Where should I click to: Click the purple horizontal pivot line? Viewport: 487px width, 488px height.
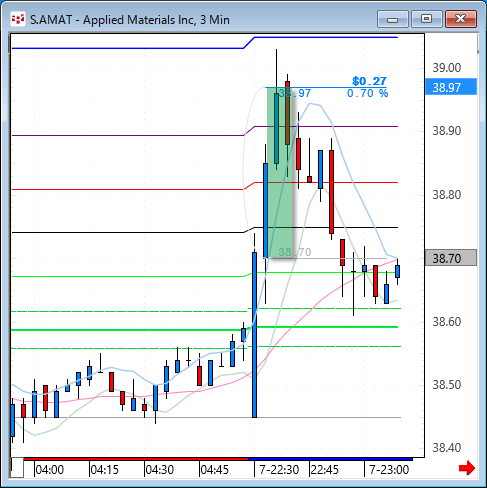(128, 135)
